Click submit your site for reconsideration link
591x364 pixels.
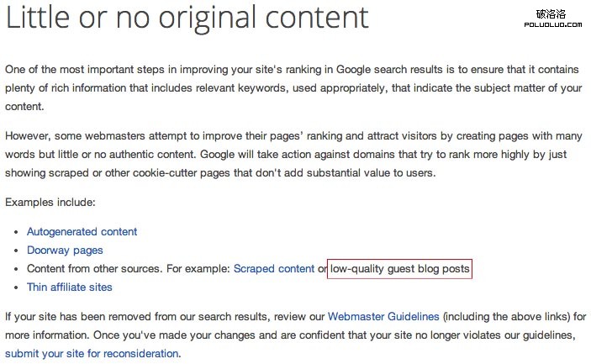92,353
